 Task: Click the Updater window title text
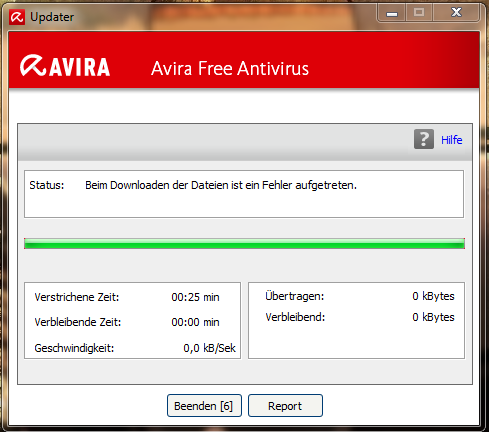click(x=52, y=17)
